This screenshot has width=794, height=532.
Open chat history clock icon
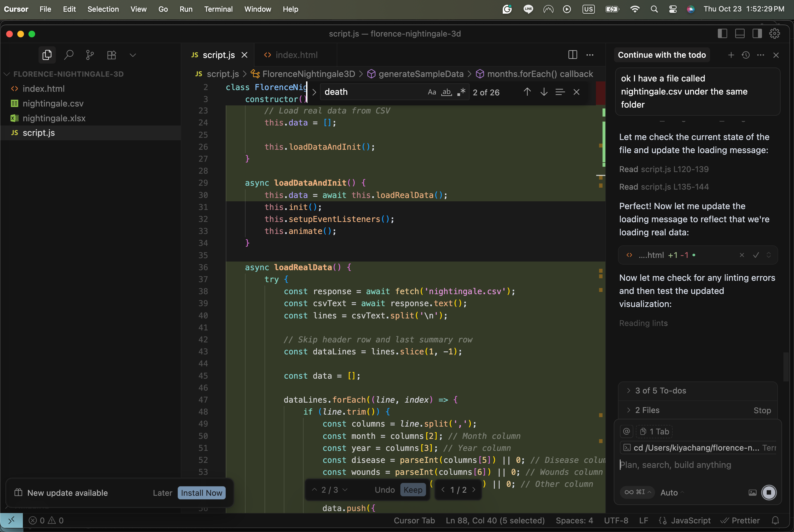[x=745, y=55]
